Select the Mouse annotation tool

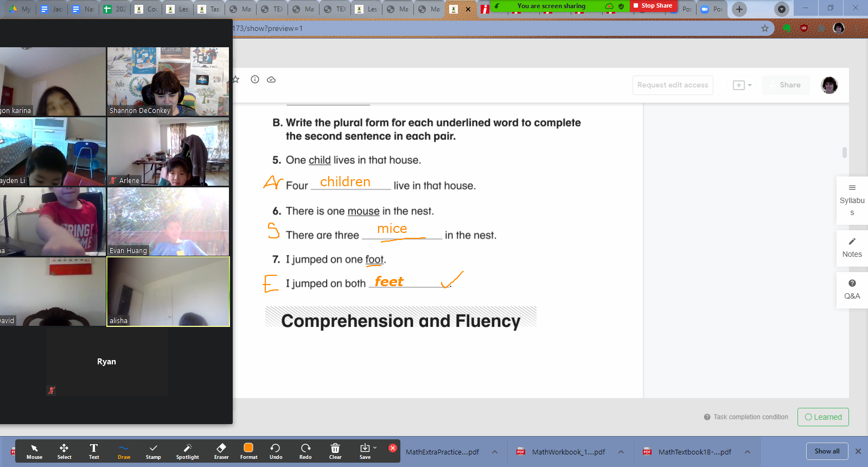pos(34,451)
